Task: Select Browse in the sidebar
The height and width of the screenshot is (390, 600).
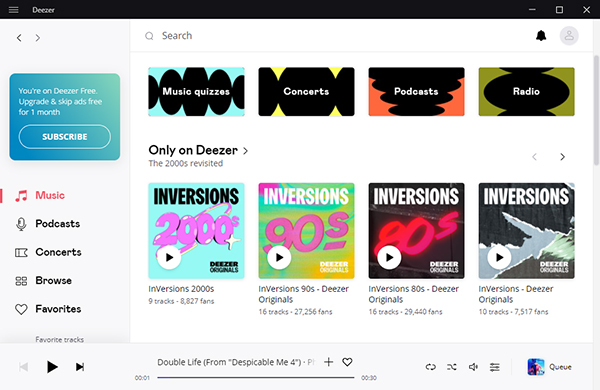Action: (x=54, y=281)
